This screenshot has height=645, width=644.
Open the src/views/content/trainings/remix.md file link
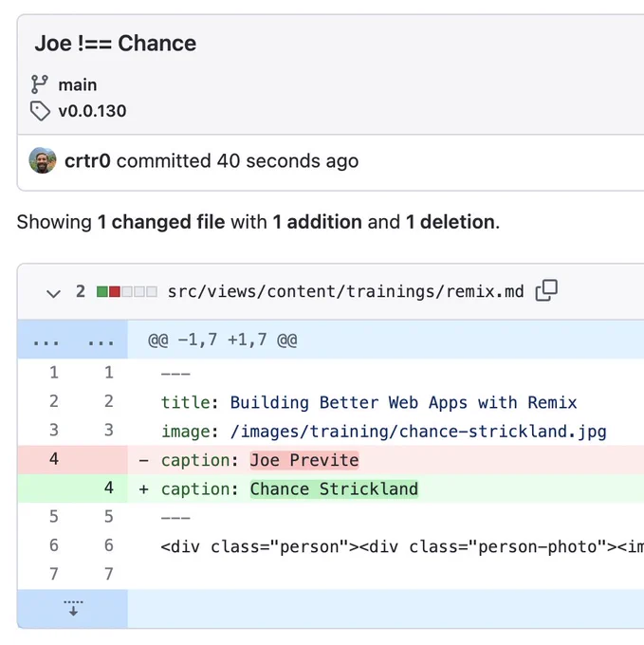(x=345, y=291)
